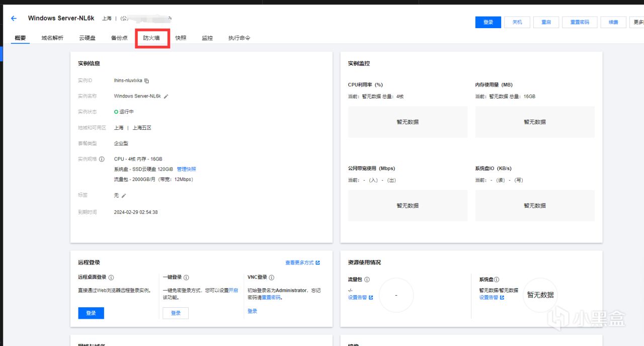Click the 开启 link for one-click login
The image size is (644, 346).
(x=233, y=290)
